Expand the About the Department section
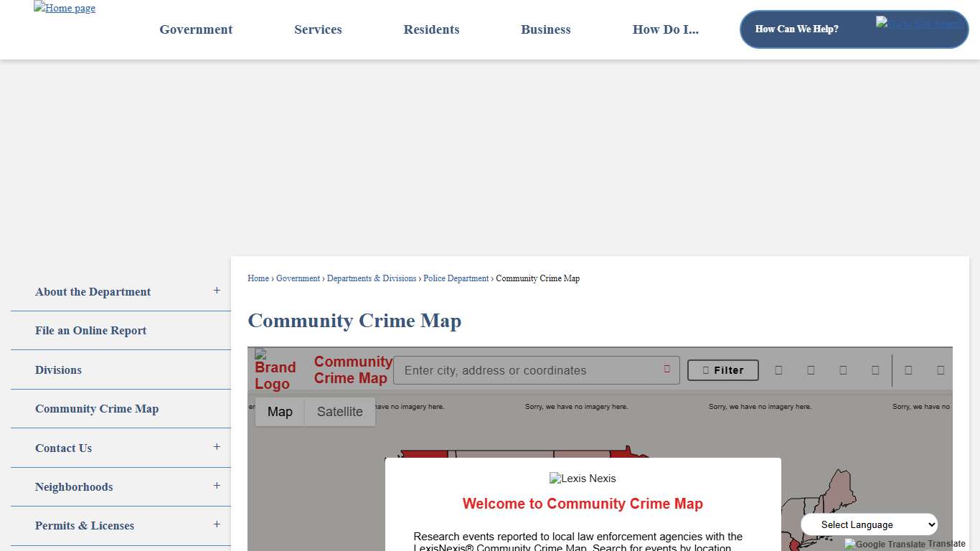This screenshot has height=551, width=980. (x=216, y=290)
